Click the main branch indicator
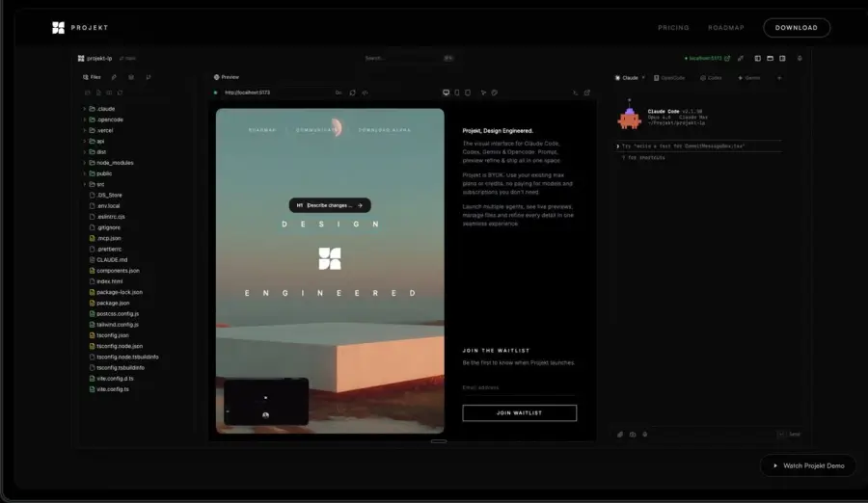Image resolution: width=868 pixels, height=503 pixels. (127, 58)
